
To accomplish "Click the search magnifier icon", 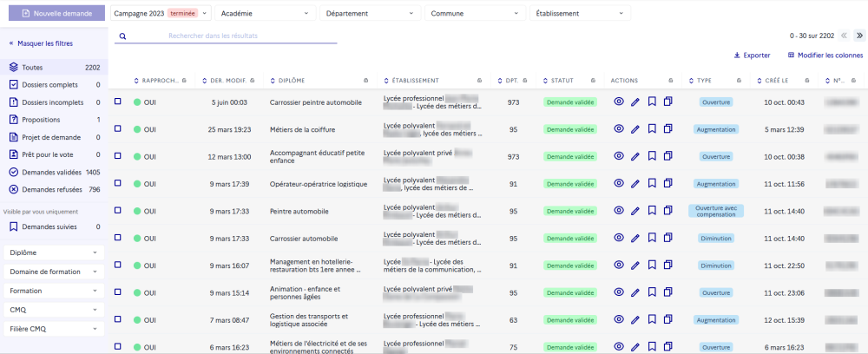I will point(122,36).
